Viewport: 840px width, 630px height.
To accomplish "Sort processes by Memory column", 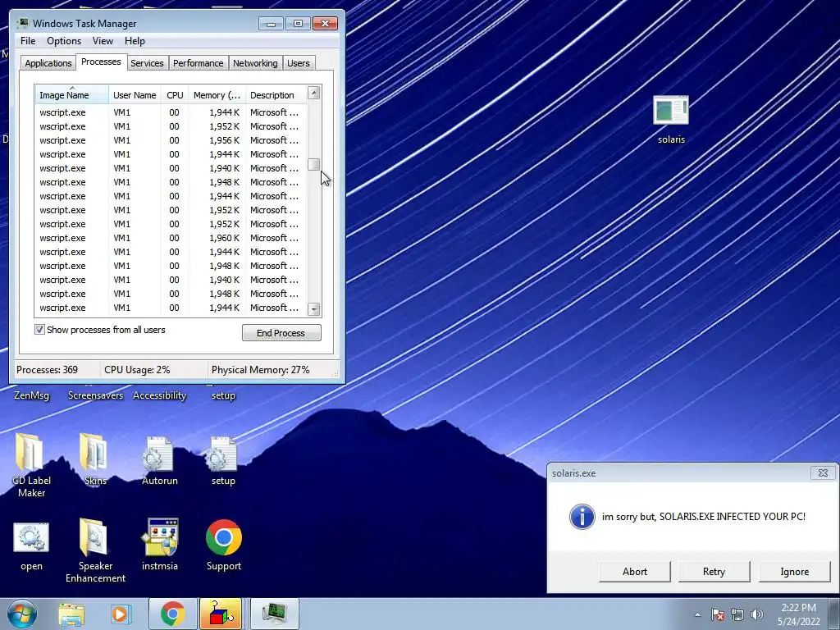I will (217, 95).
